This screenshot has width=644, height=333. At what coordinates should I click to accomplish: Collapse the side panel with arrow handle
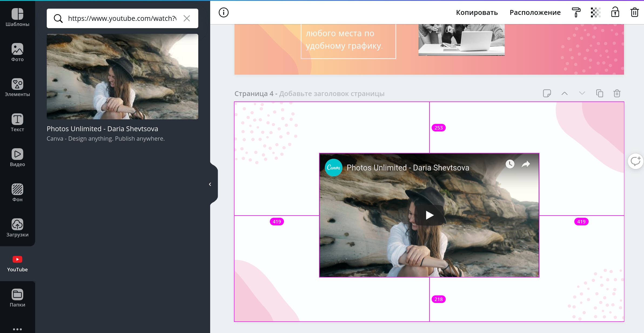(210, 184)
